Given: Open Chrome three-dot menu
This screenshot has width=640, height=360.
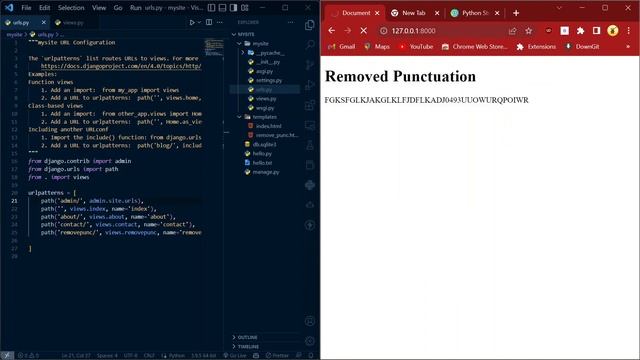Looking at the screenshot, I should (x=629, y=31).
